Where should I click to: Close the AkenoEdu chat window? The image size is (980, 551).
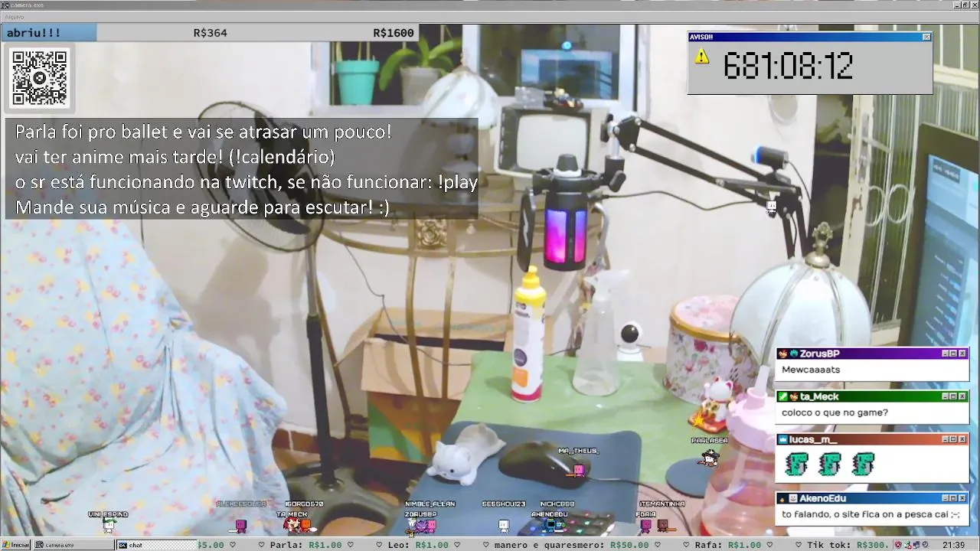(962, 498)
